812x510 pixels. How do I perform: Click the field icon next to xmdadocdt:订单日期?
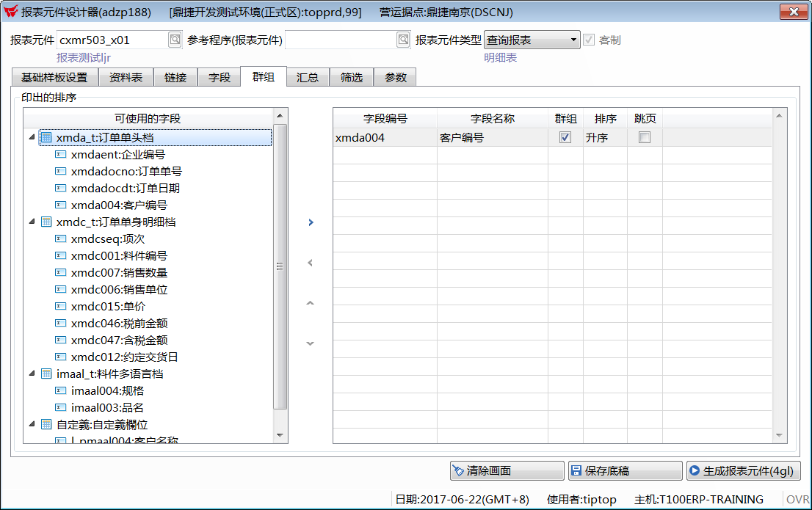pyautogui.click(x=61, y=188)
